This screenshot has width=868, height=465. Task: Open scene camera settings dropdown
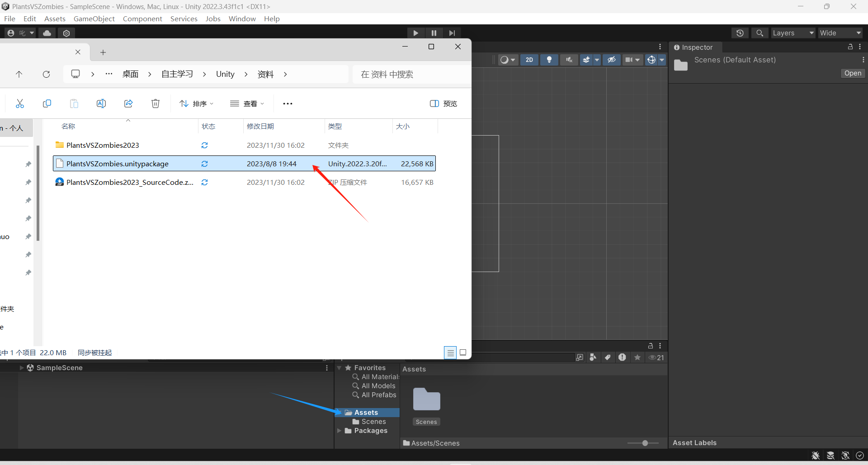(632, 60)
